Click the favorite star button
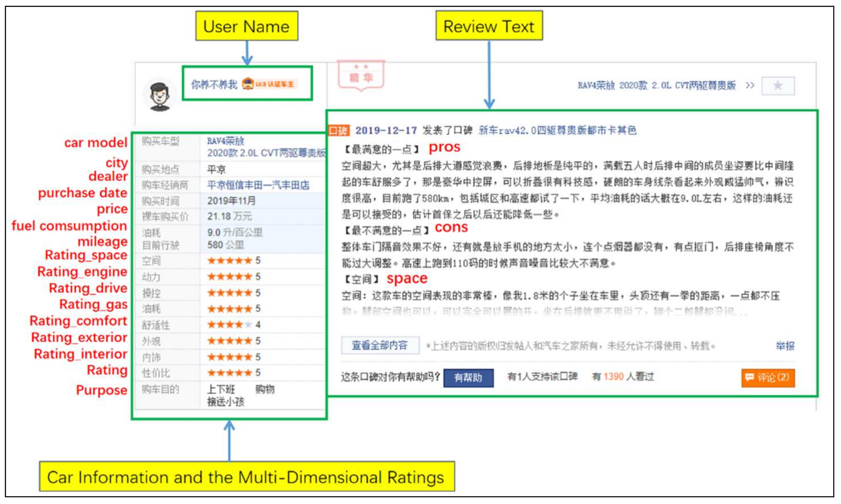This screenshot has width=841, height=504. [x=777, y=86]
